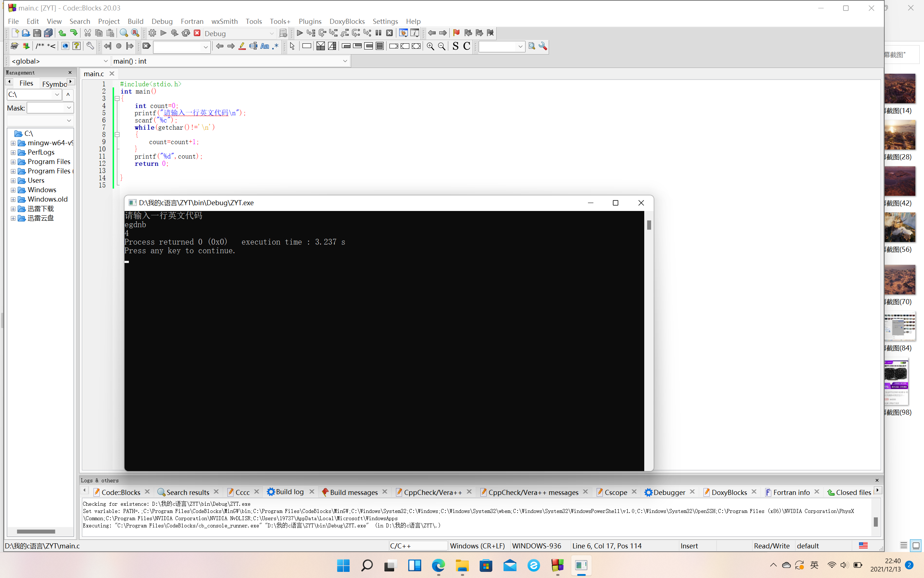
Task: Open File Explorer from taskbar
Action: [462, 565]
